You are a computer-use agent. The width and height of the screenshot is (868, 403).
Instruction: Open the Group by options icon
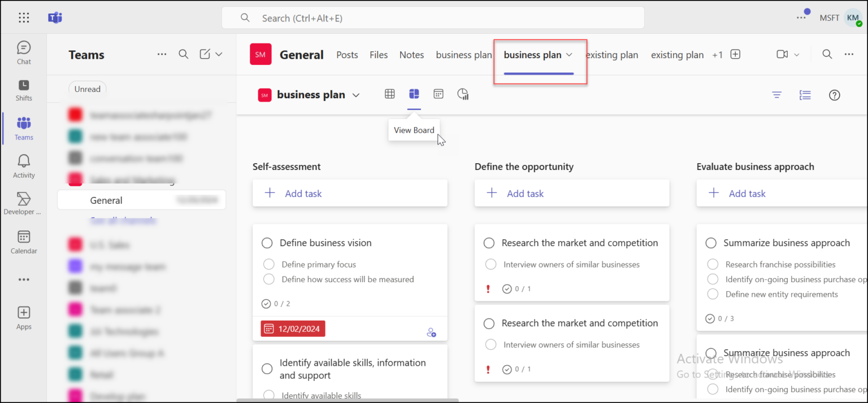805,95
